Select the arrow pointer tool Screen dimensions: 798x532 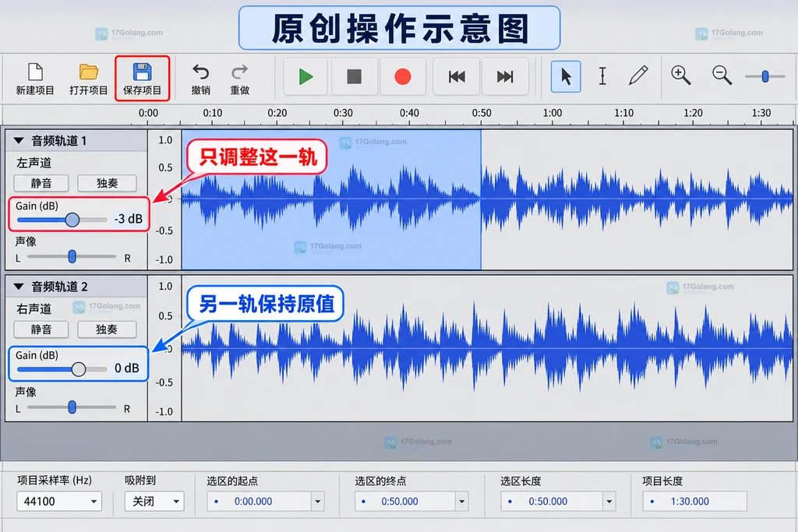click(566, 77)
